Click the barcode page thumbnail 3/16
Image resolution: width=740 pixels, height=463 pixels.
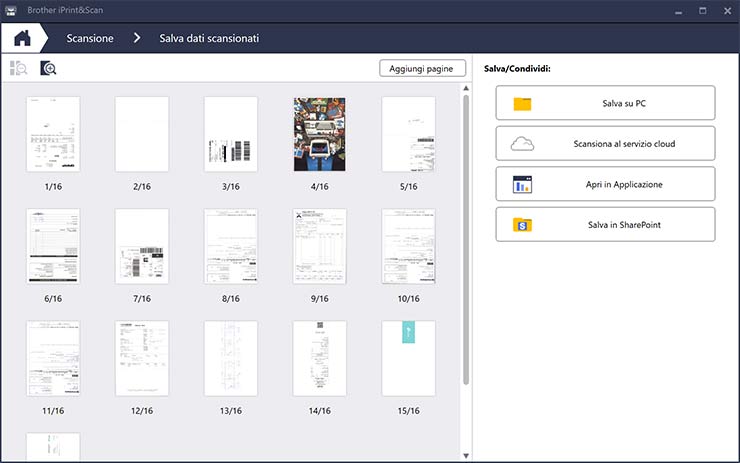pyautogui.click(x=231, y=135)
